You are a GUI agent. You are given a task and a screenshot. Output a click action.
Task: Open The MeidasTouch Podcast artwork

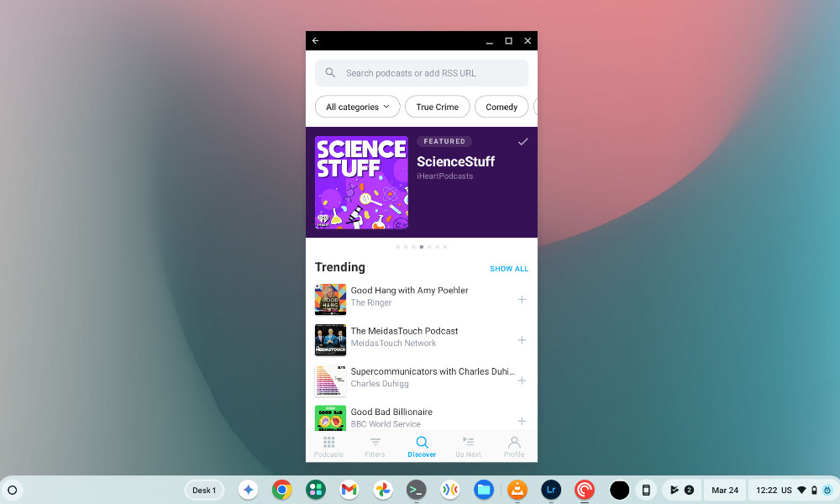330,340
